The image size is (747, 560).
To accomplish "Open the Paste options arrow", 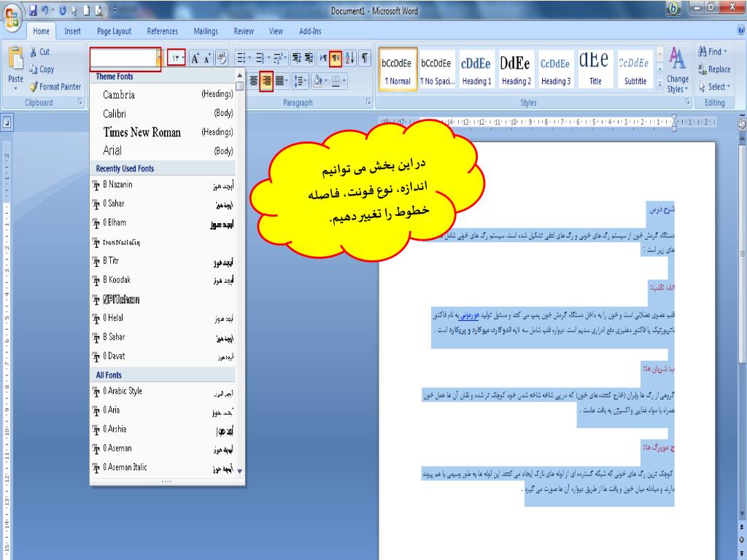I will [15, 88].
